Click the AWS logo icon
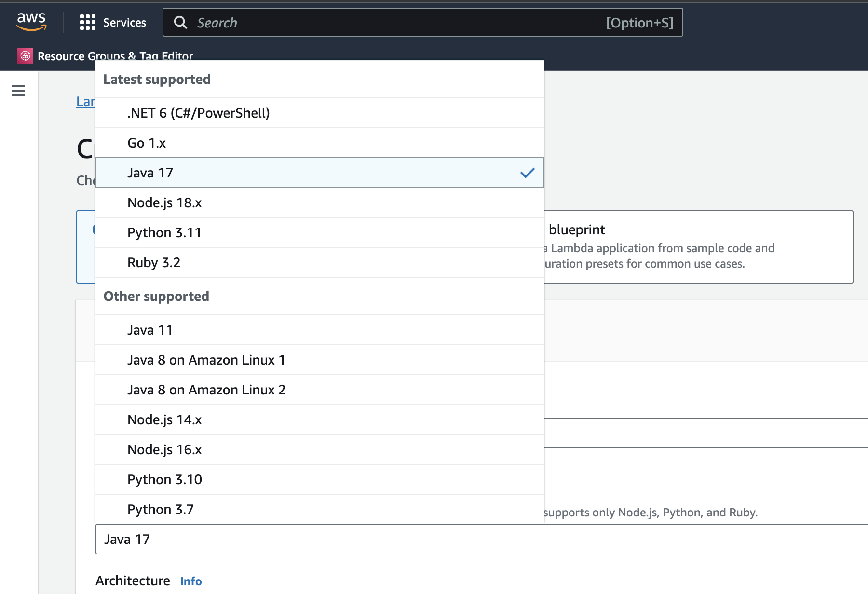 pos(31,22)
